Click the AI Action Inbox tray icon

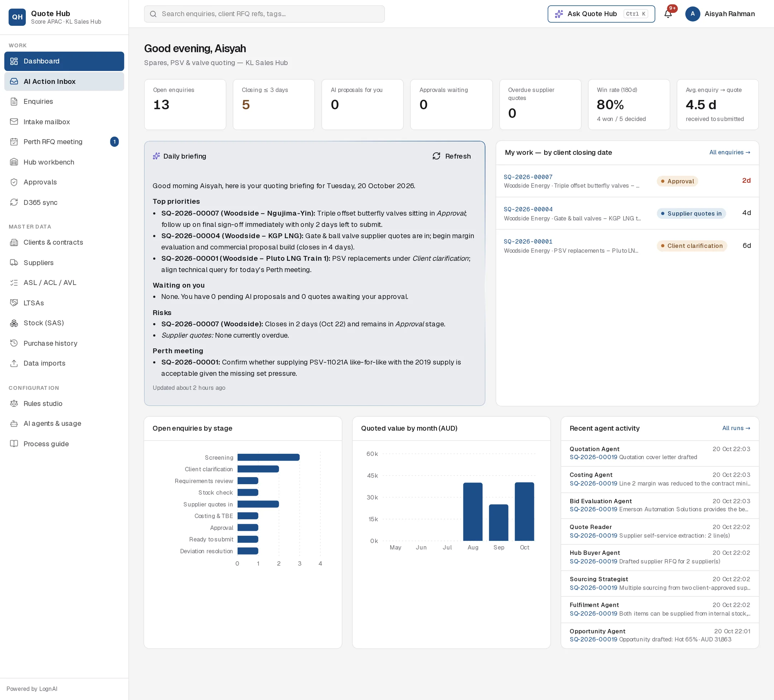point(14,81)
